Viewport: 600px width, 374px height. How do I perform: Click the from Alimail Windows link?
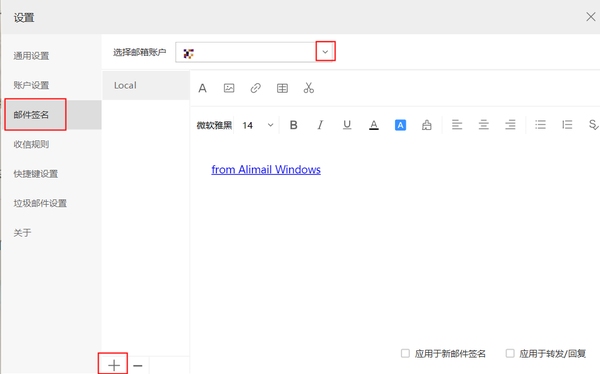point(266,170)
